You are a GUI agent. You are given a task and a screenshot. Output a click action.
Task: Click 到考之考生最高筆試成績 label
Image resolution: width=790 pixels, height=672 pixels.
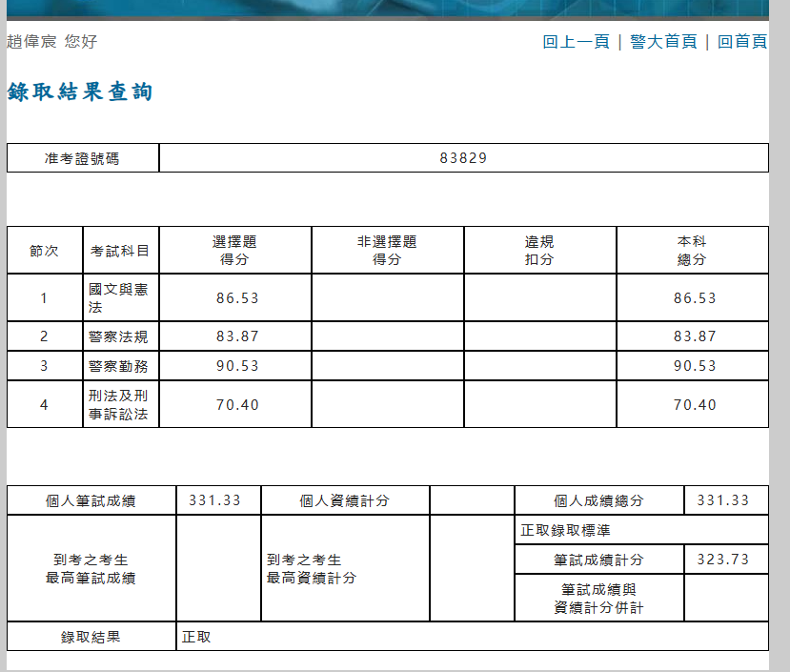(x=91, y=569)
